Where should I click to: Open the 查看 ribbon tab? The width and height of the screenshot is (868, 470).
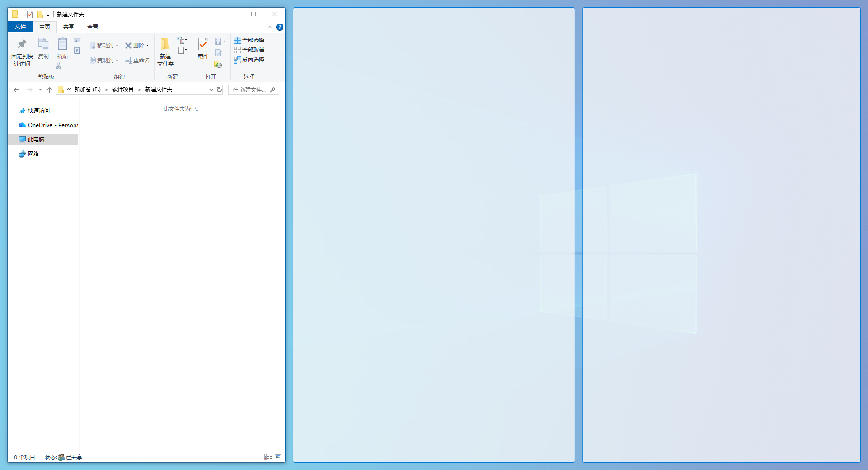pos(93,27)
